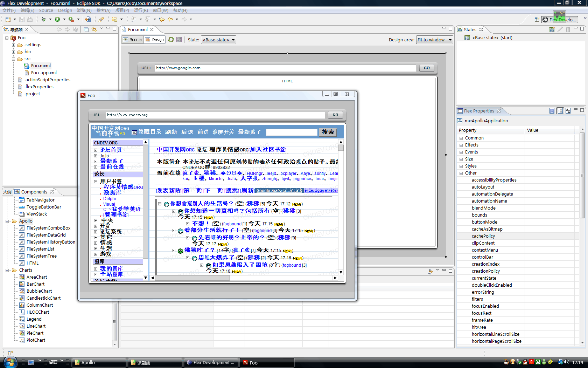Click the 搜索 button in the forum header
The width and height of the screenshot is (588, 368).
click(328, 132)
